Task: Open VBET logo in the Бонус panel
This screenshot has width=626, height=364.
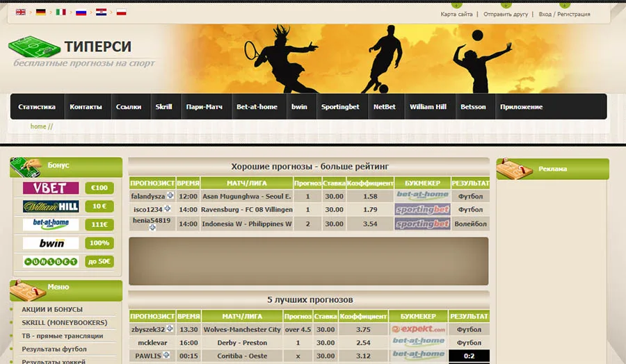Action: pos(51,188)
